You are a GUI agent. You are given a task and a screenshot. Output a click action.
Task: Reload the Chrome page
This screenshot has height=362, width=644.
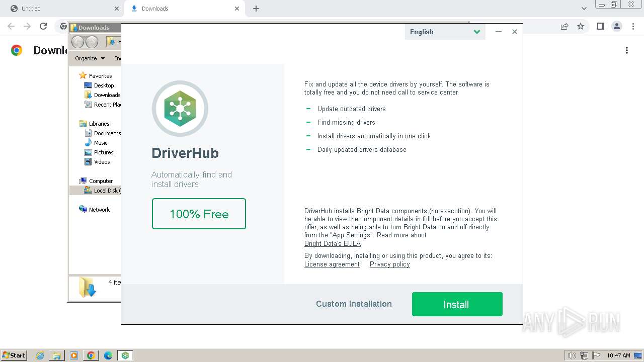pyautogui.click(x=43, y=26)
